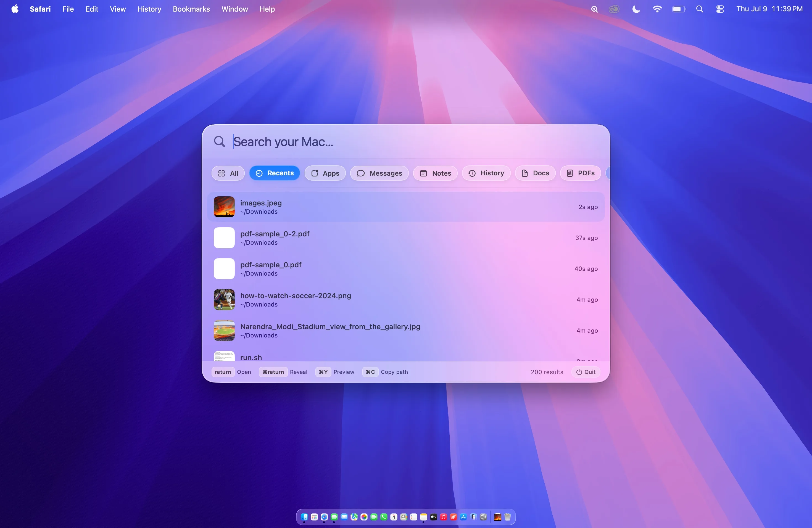The image size is (812, 528).
Task: Open Music from the dock
Action: tap(444, 517)
